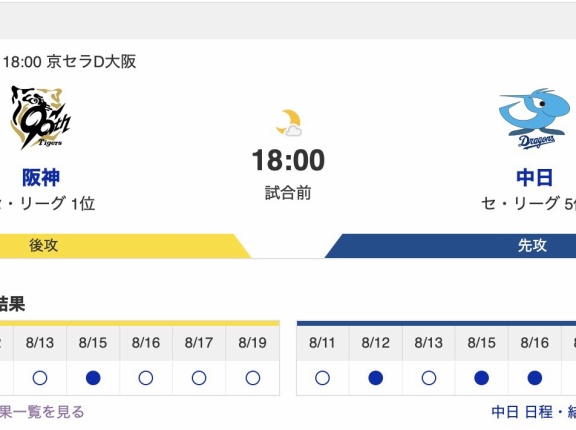The image size is (576, 430).
Task: Click Hanshin 8/13 win circle
Action: click(40, 378)
